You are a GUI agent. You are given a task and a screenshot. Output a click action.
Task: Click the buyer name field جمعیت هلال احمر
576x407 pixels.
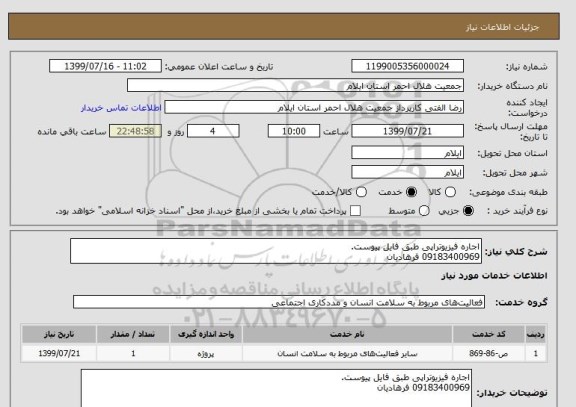coord(295,86)
